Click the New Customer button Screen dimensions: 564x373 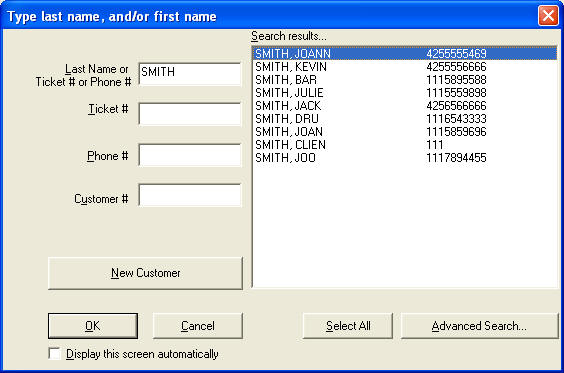[145, 273]
